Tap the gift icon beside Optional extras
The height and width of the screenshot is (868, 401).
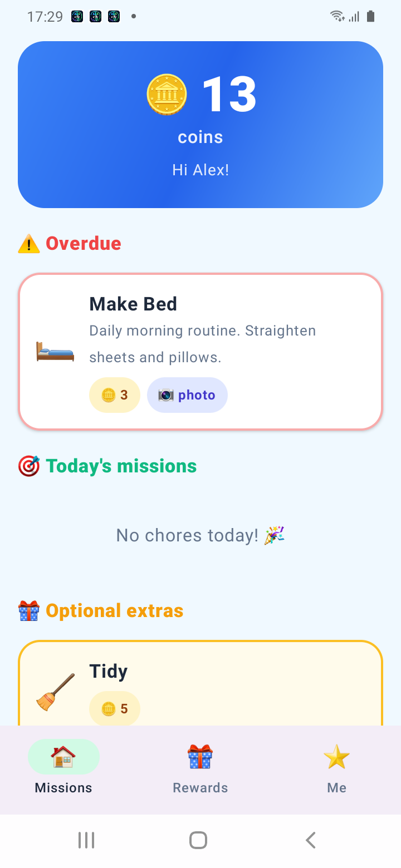29,611
